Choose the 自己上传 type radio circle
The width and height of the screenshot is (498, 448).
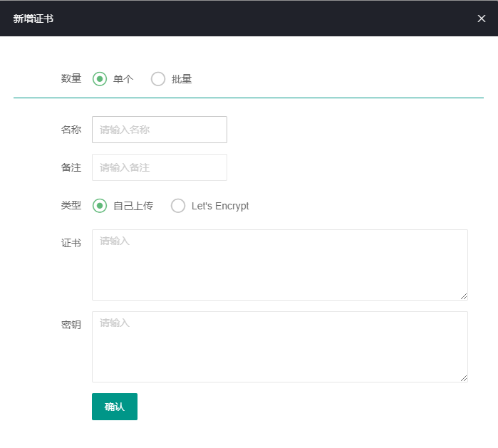point(100,206)
